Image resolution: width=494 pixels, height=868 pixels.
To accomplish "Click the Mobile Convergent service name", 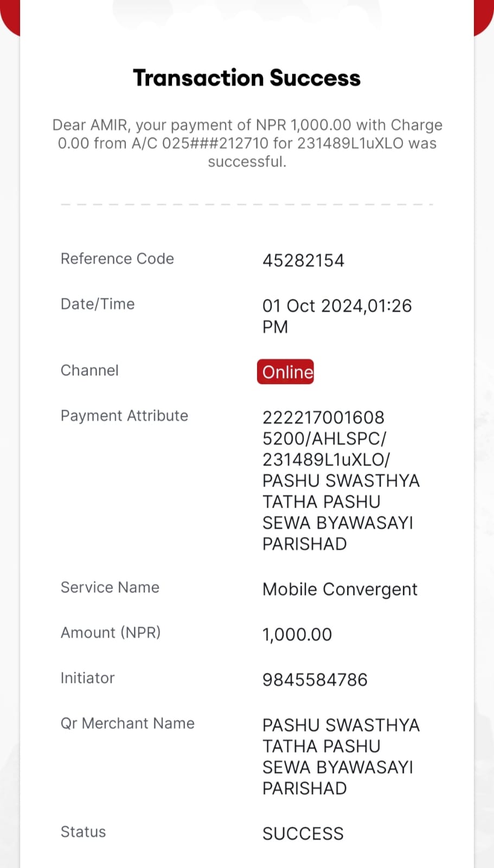I will pyautogui.click(x=340, y=589).
